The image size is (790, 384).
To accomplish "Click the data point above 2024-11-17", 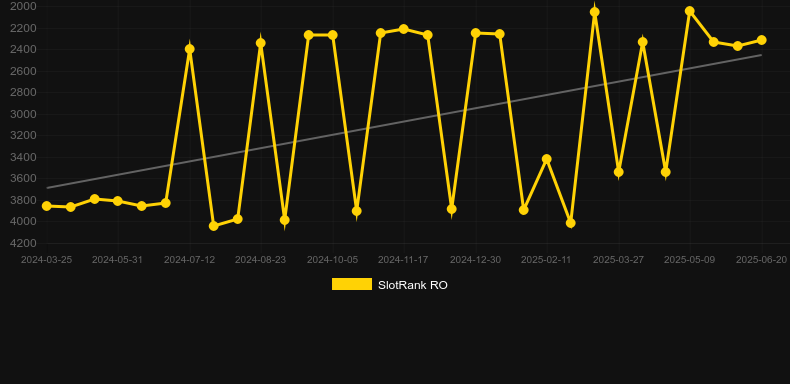I will [404, 29].
